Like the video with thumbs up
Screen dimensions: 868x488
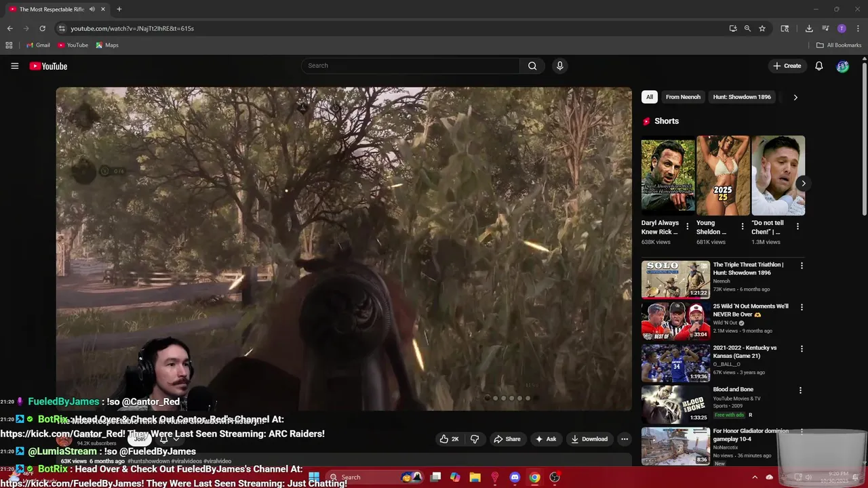coord(449,439)
